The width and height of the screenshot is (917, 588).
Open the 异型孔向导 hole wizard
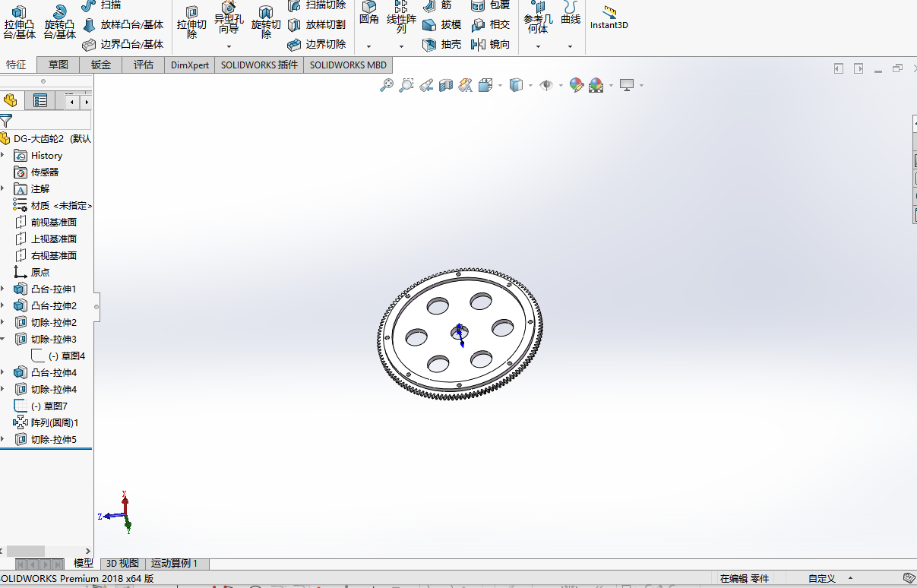[x=229, y=17]
